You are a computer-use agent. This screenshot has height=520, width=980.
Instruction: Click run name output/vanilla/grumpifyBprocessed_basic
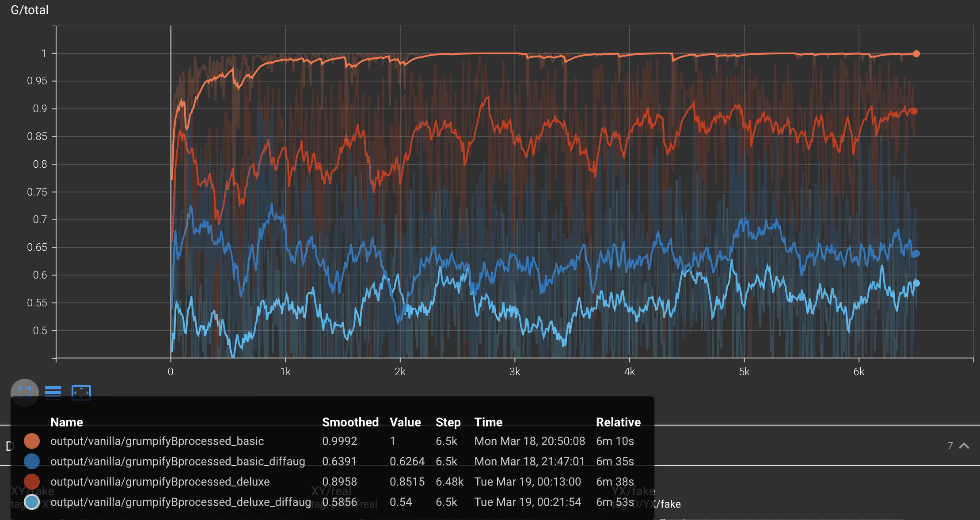(157, 441)
